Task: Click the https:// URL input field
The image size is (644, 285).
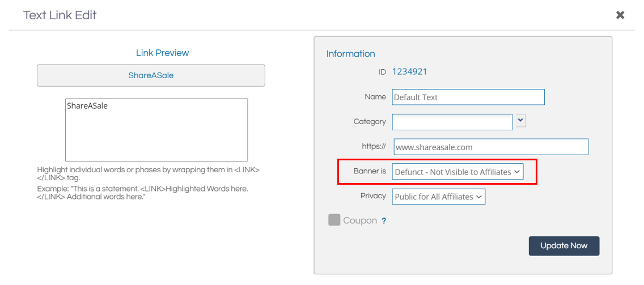Action: [491, 147]
